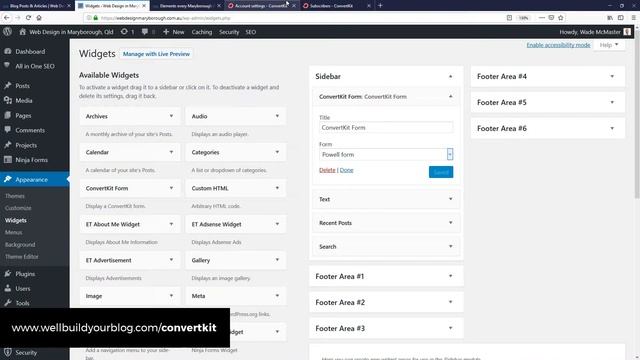Open Projects menu item

pyautogui.click(x=26, y=145)
